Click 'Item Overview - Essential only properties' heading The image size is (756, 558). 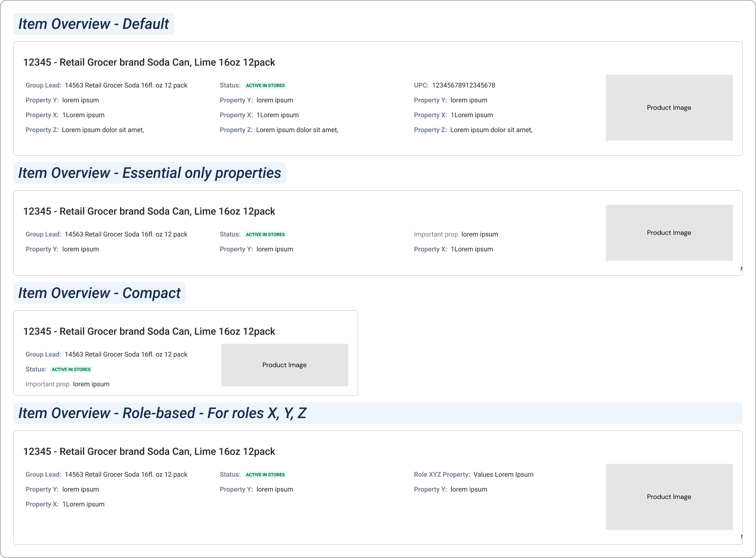click(x=149, y=173)
